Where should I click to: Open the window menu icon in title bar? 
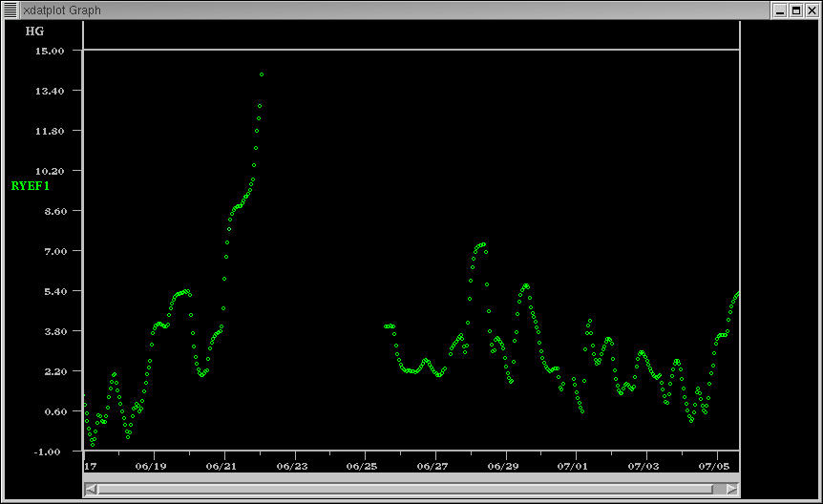pyautogui.click(x=10, y=10)
